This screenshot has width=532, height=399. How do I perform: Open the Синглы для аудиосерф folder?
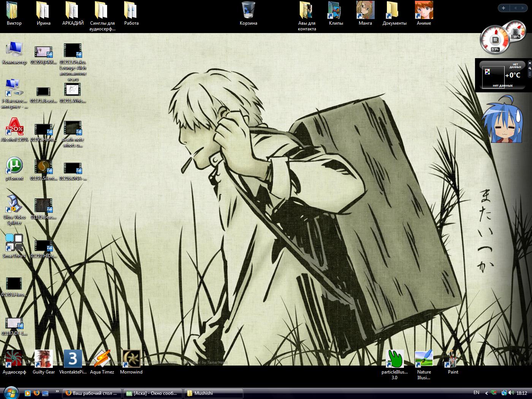pyautogui.click(x=102, y=16)
